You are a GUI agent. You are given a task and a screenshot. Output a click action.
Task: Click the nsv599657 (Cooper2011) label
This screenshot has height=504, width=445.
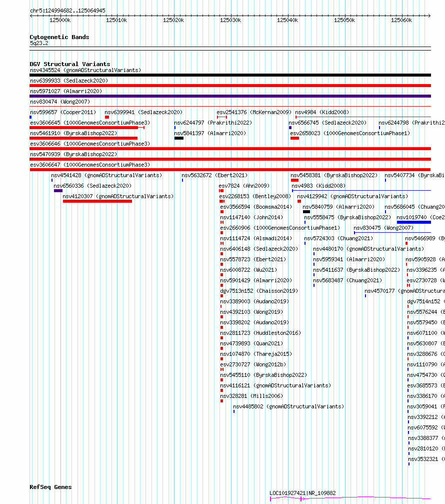coord(63,112)
